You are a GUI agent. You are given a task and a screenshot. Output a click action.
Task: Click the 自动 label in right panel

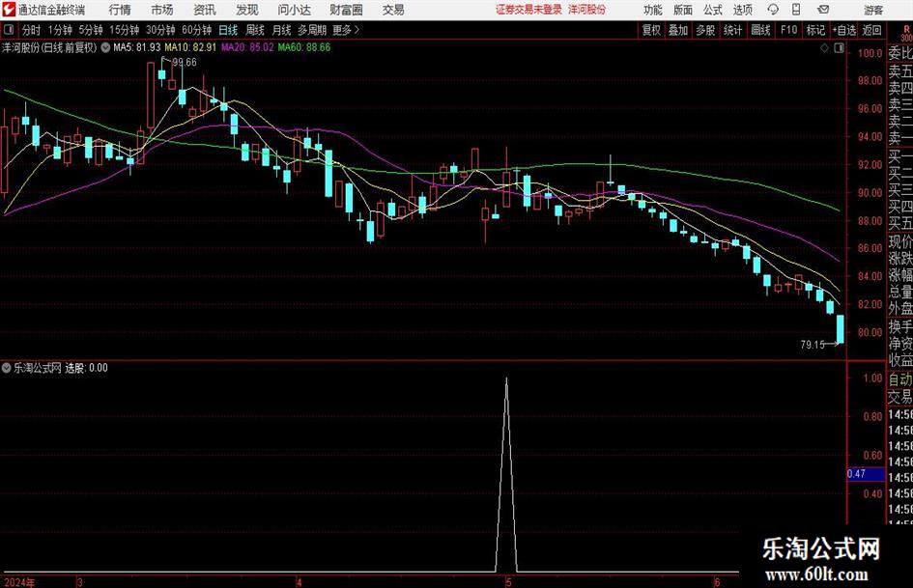tap(900, 379)
